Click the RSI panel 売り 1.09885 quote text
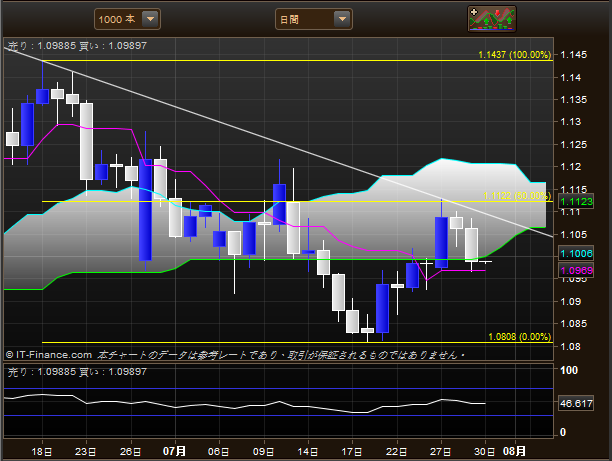 [42, 372]
